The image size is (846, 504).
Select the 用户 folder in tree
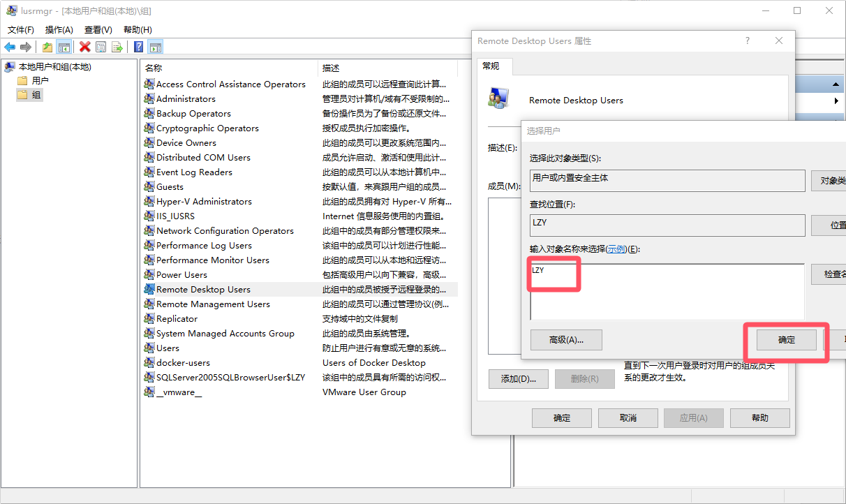40,81
